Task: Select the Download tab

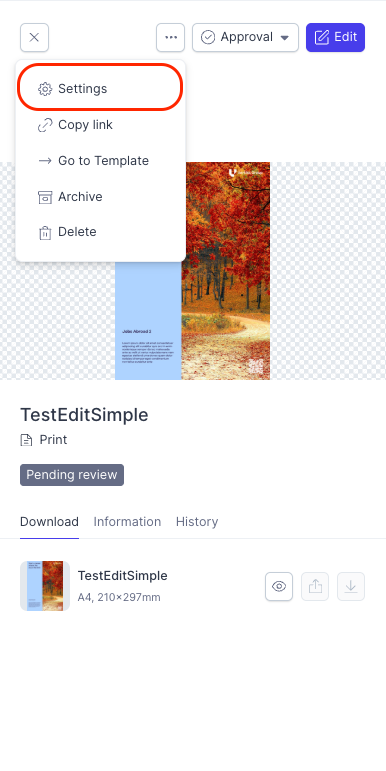Action: (x=49, y=522)
